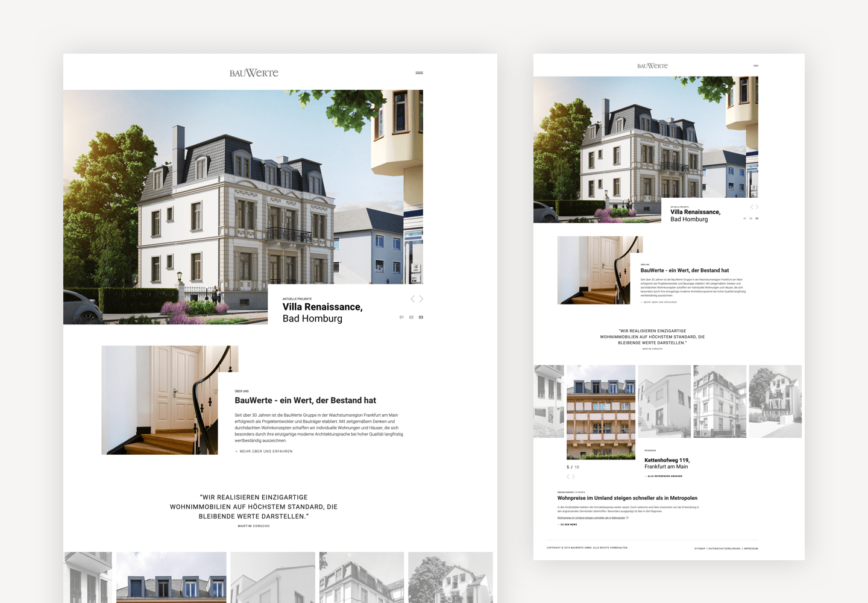The width and height of the screenshot is (868, 603).
Task: Select slide 01 indicator on right page
Action: pyautogui.click(x=745, y=218)
